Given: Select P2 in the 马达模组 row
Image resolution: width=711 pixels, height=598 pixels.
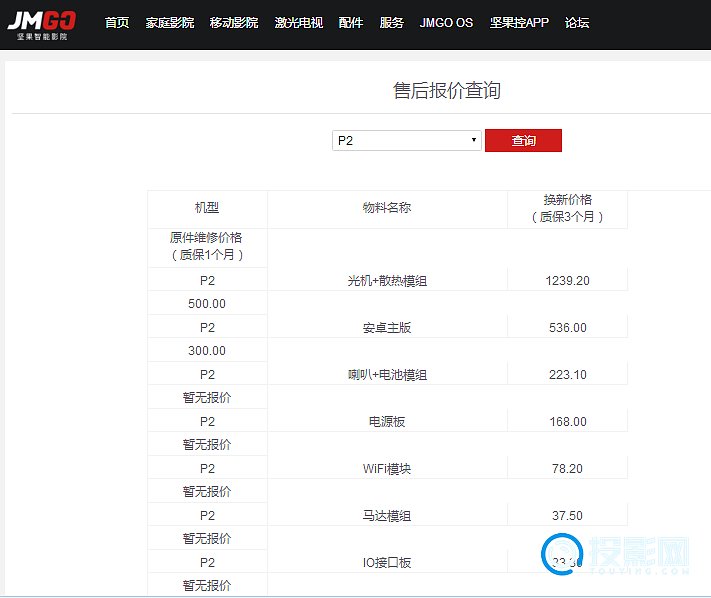Looking at the screenshot, I should coord(207,515).
